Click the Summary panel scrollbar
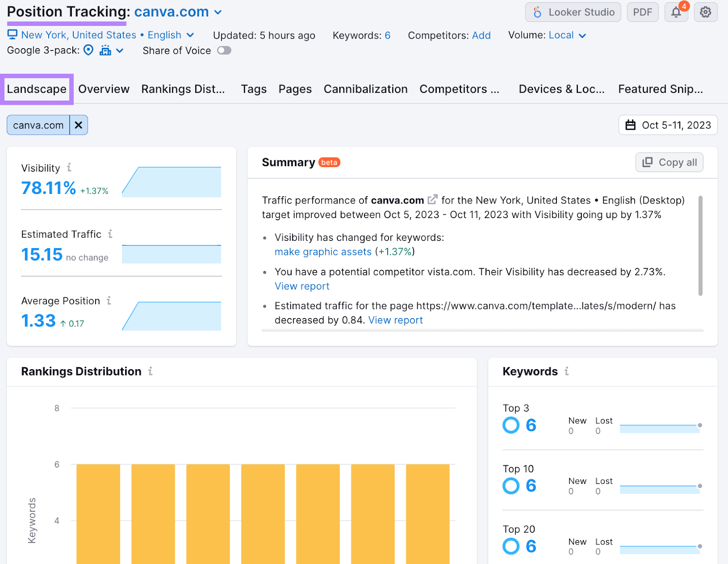This screenshot has height=564, width=728. (700, 246)
